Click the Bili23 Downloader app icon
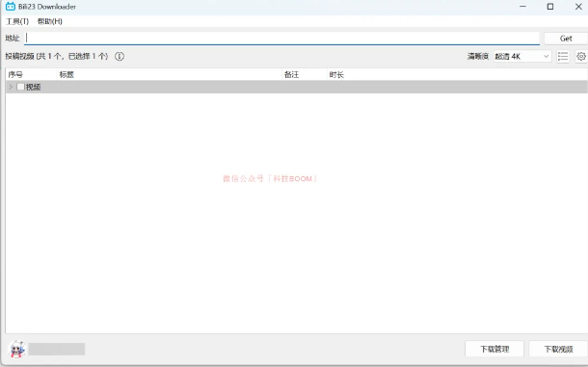588x367 pixels. coord(11,7)
